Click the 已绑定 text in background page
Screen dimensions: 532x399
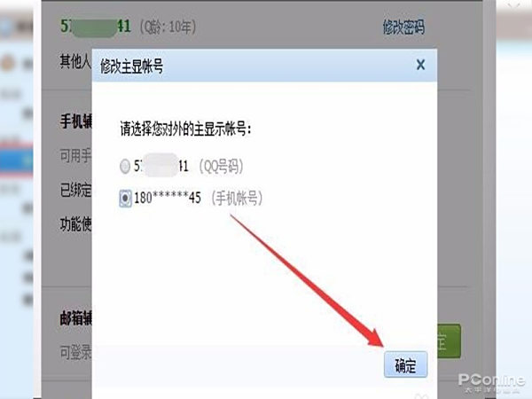pyautogui.click(x=76, y=190)
